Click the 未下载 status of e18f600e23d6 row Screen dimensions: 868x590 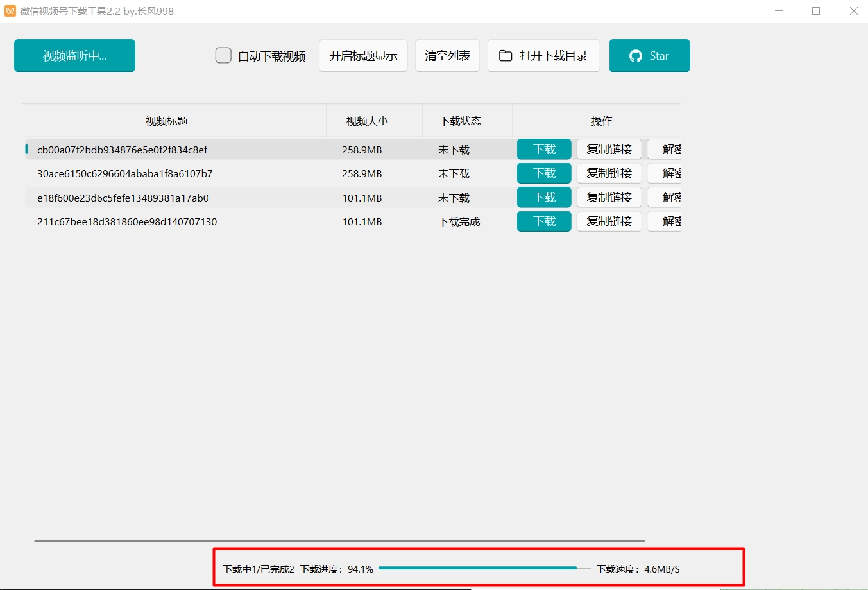[x=454, y=198]
